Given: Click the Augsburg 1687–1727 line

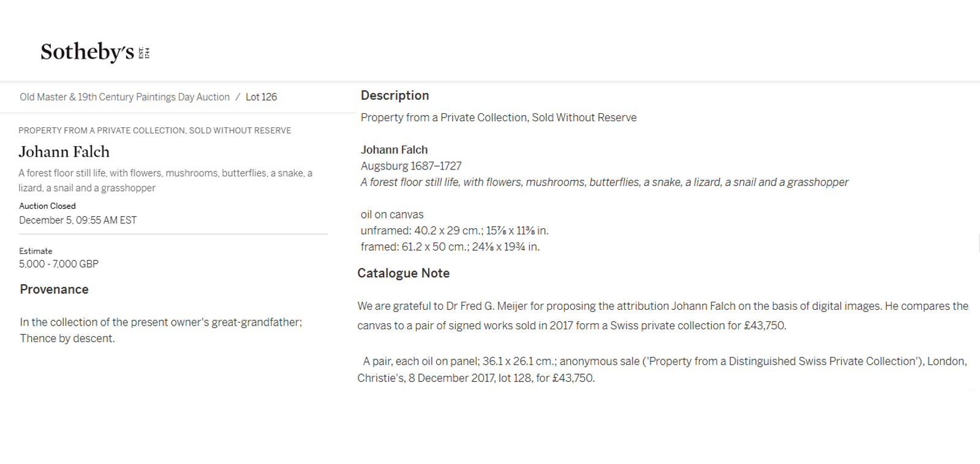Looking at the screenshot, I should point(411,166).
